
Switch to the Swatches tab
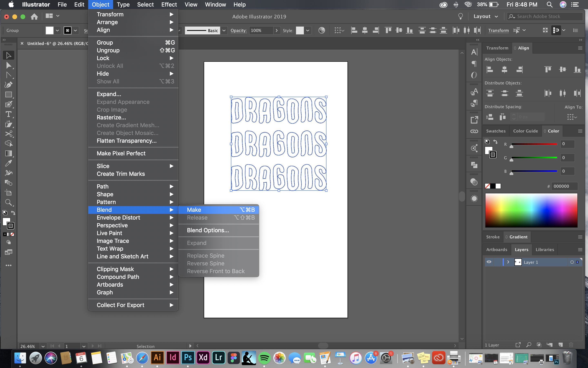496,131
